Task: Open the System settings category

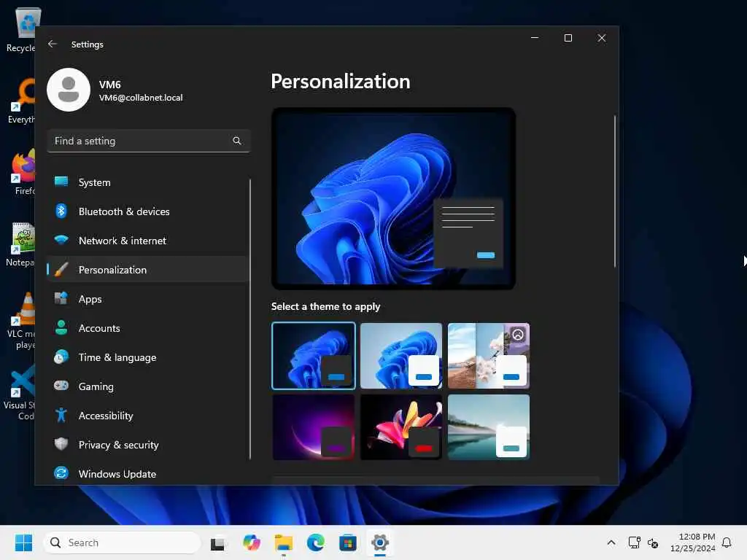Action: [x=147, y=182]
